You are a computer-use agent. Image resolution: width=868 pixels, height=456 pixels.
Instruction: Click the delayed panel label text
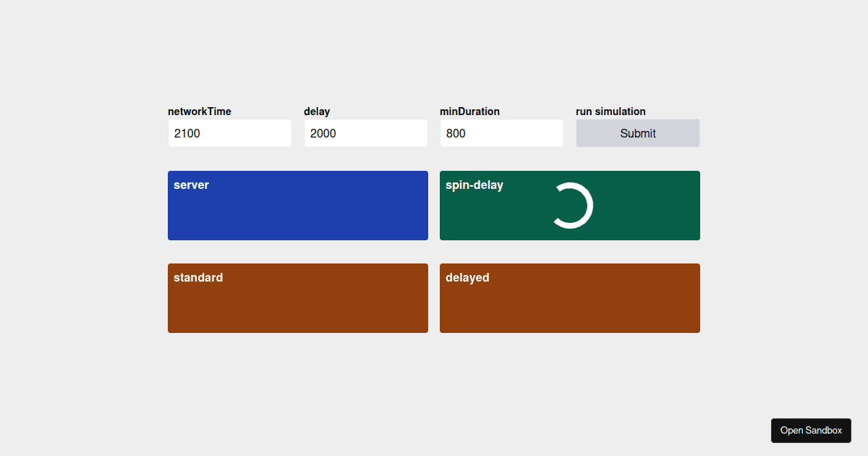(467, 277)
